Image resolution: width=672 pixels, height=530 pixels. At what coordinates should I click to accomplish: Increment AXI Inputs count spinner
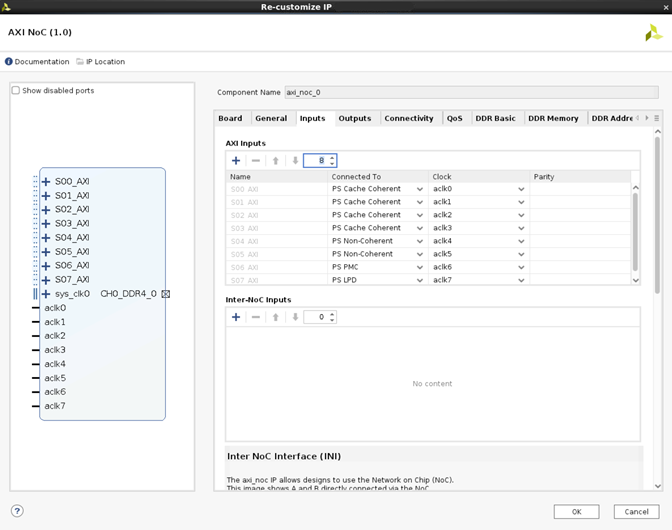(x=332, y=158)
